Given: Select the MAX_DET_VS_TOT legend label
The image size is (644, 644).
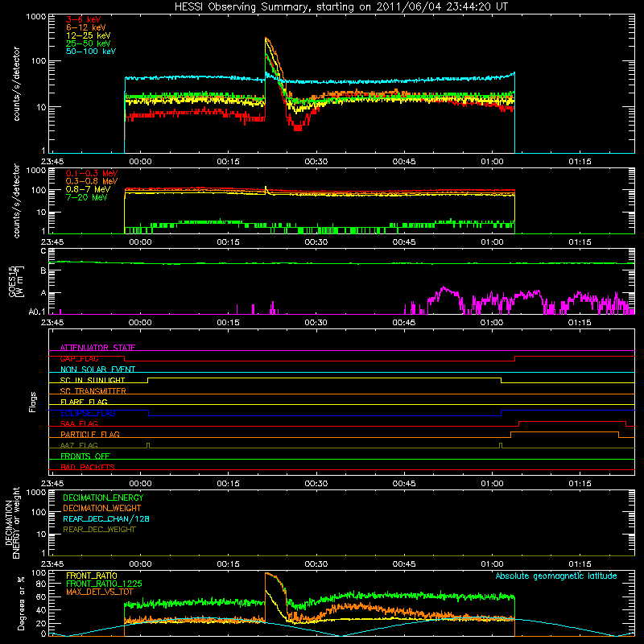Looking at the screenshot, I should pyautogui.click(x=100, y=592).
